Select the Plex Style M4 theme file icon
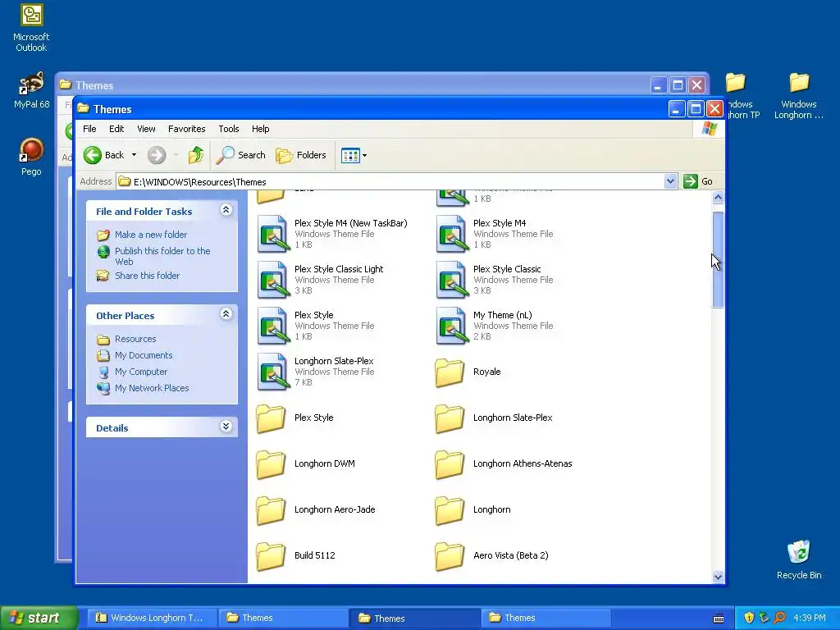840x630 pixels. (452, 234)
